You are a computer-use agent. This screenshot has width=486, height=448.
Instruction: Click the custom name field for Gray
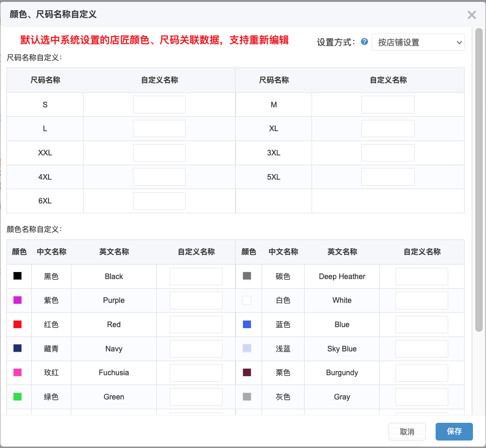pos(422,397)
